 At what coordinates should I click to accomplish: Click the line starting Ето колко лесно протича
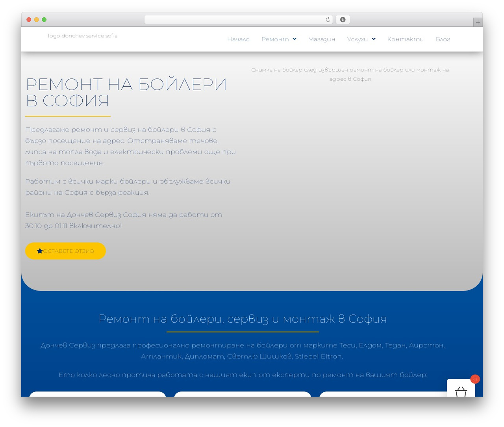coord(243,375)
